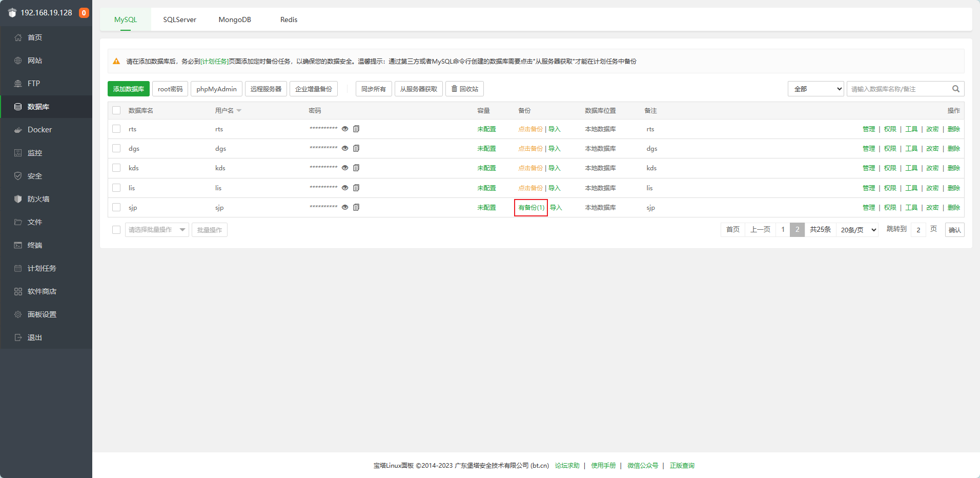This screenshot has height=478, width=980.
Task: Focus the database name search field
Action: click(898, 89)
